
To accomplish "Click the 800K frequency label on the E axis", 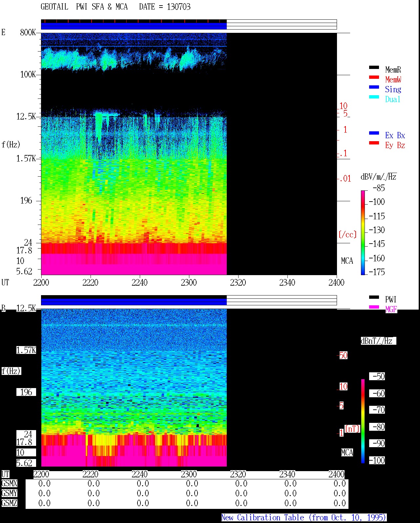I will click(x=28, y=32).
